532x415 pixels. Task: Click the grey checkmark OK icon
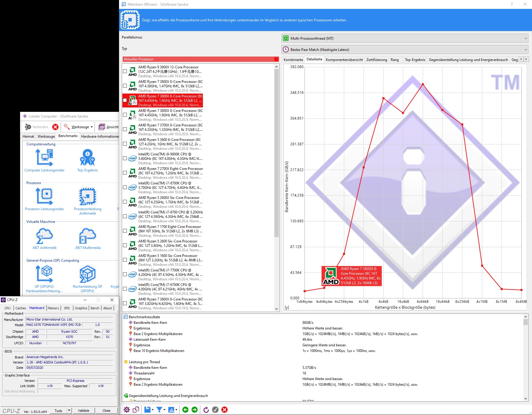coord(215,410)
